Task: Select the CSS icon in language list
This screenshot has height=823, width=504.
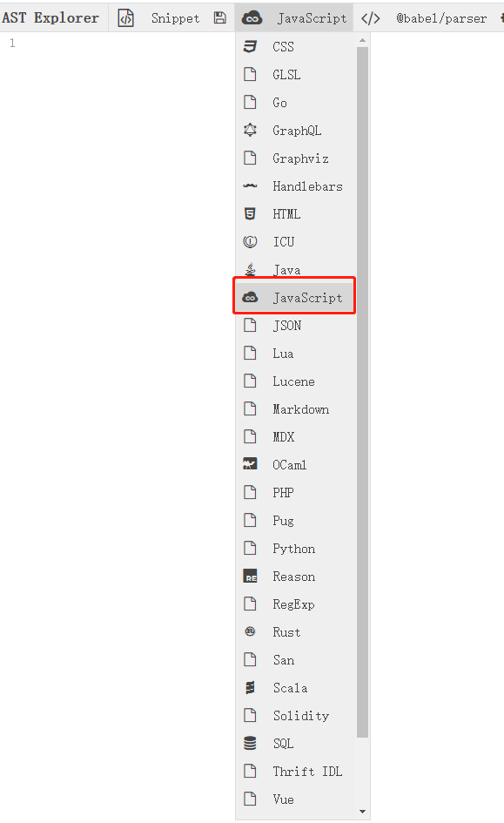Action: coord(250,47)
